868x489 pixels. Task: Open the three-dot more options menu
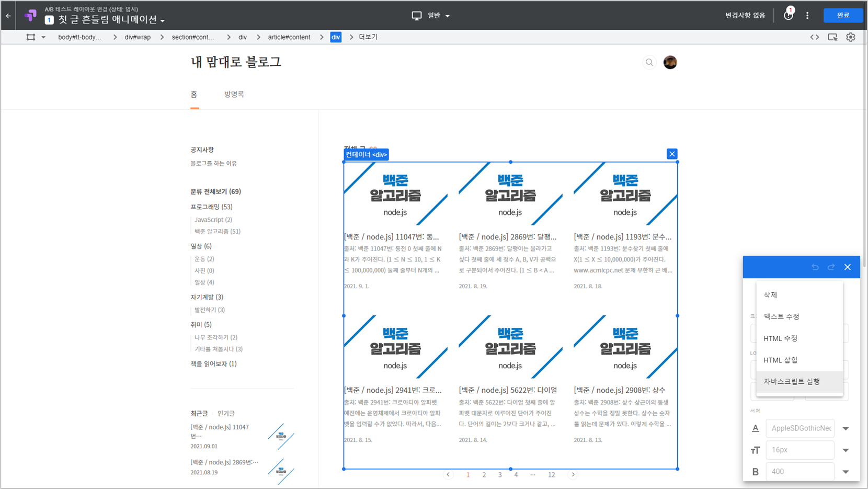[807, 16]
